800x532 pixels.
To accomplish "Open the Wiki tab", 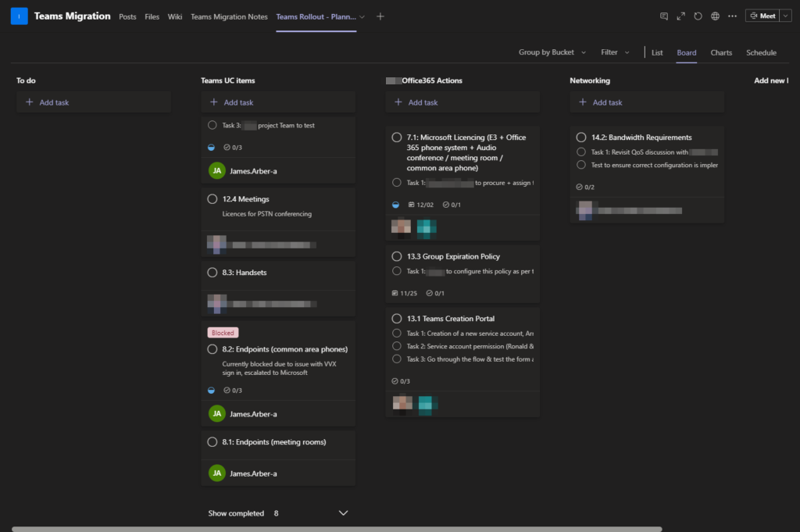I will point(174,17).
